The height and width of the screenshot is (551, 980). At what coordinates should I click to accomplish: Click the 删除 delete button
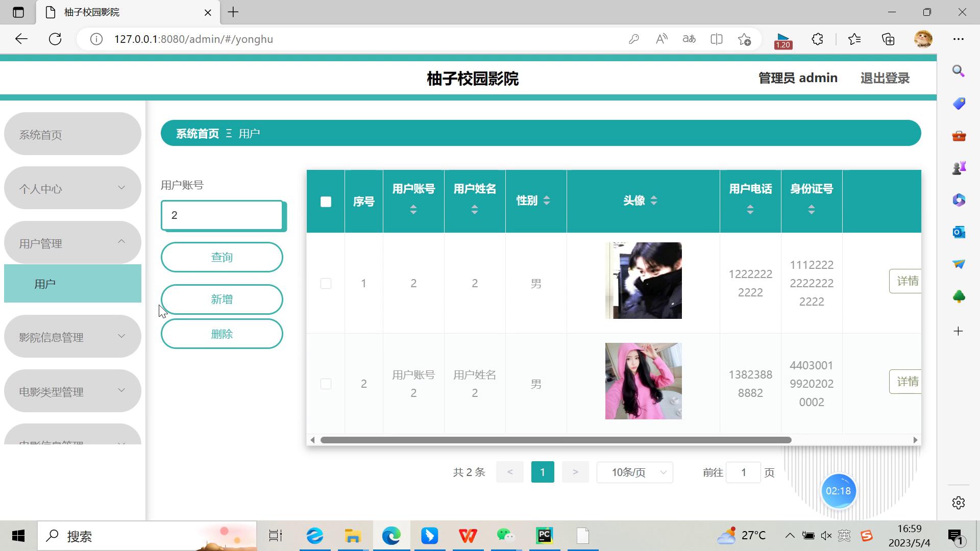pyautogui.click(x=222, y=334)
